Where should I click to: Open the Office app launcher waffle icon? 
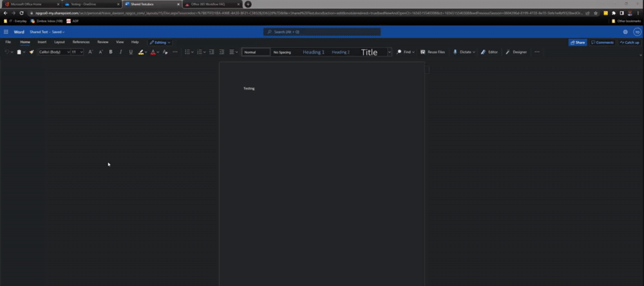click(x=6, y=32)
